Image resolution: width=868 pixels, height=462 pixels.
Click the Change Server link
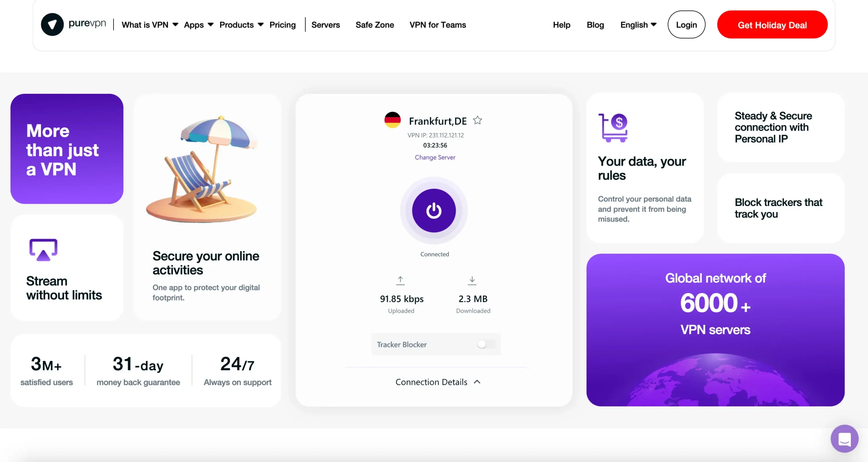tap(435, 157)
